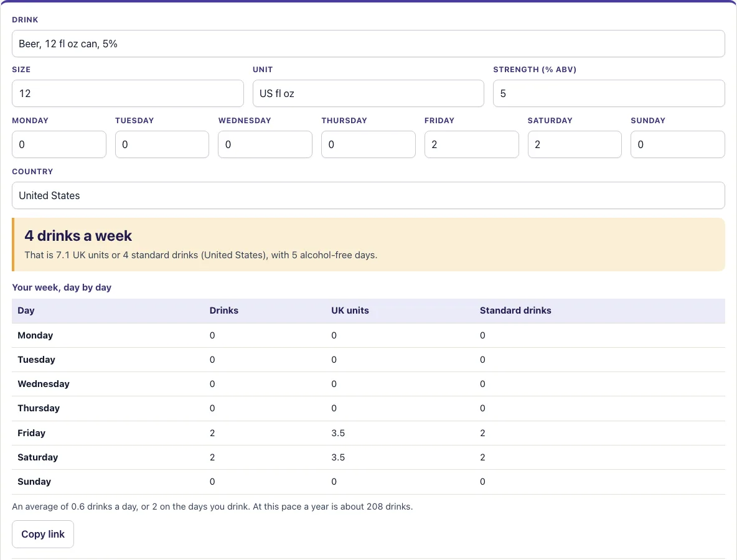Viewport: 737px width, 560px height.
Task: Select the Thursday row label in table
Action: [39, 408]
